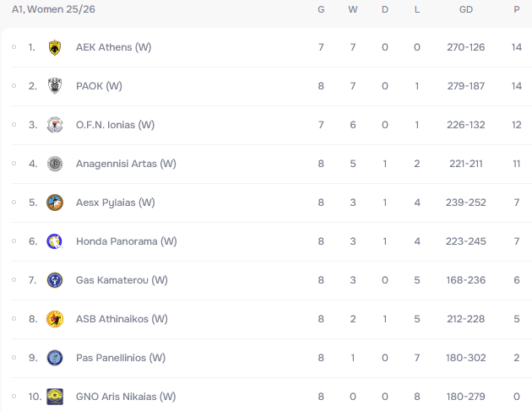Open Gas Kamaterou crest icon

(55, 280)
